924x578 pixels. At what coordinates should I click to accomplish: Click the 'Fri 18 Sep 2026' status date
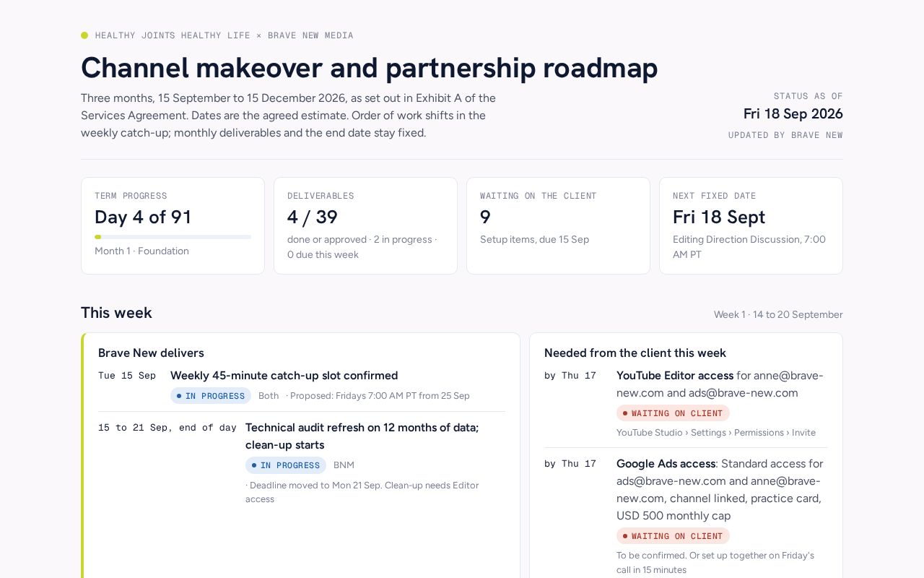[793, 113]
